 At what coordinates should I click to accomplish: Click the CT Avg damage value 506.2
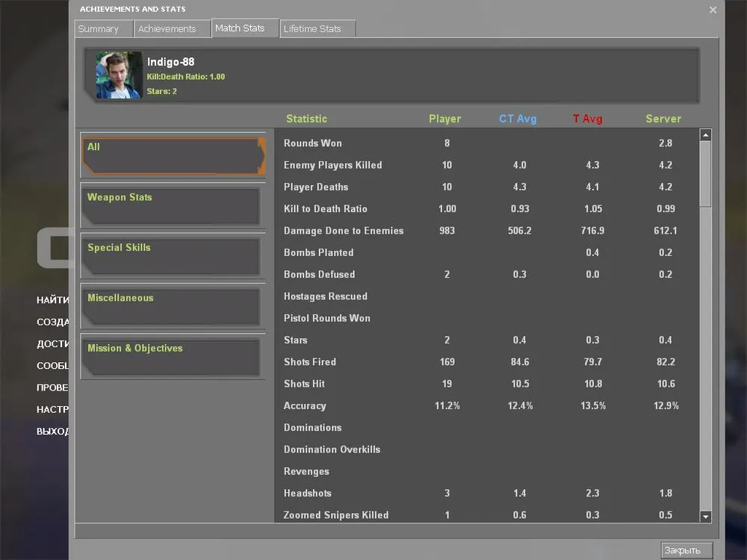pos(520,231)
